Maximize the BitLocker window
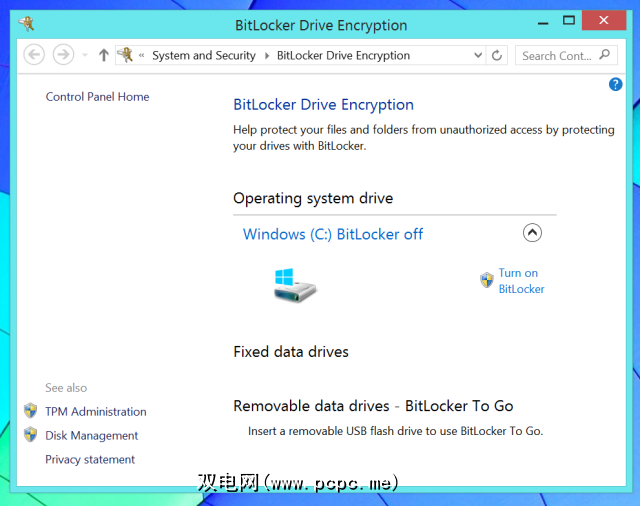 [x=569, y=20]
